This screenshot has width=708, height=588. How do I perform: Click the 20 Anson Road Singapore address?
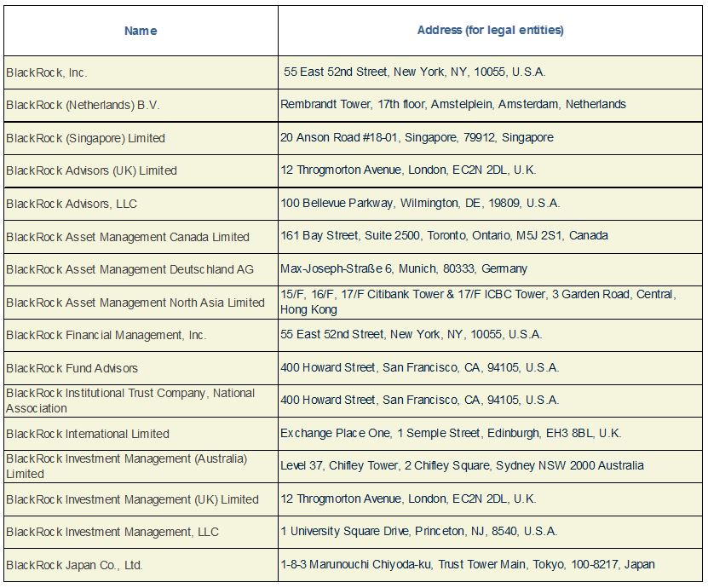tap(417, 137)
